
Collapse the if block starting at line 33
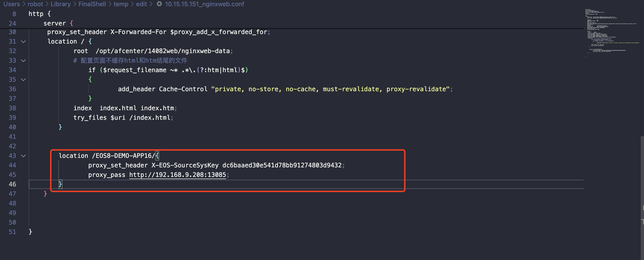coord(23,60)
